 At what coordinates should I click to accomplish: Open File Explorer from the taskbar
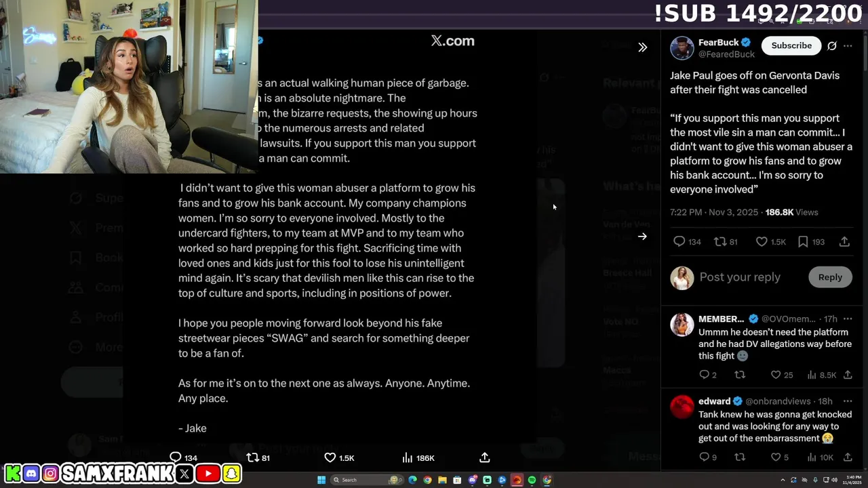[x=442, y=480]
